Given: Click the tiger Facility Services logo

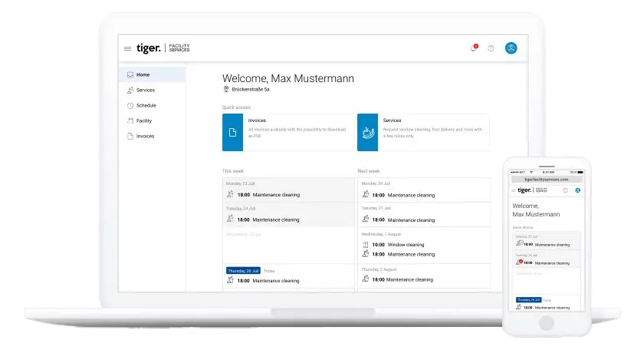Looking at the screenshot, I should click(163, 48).
